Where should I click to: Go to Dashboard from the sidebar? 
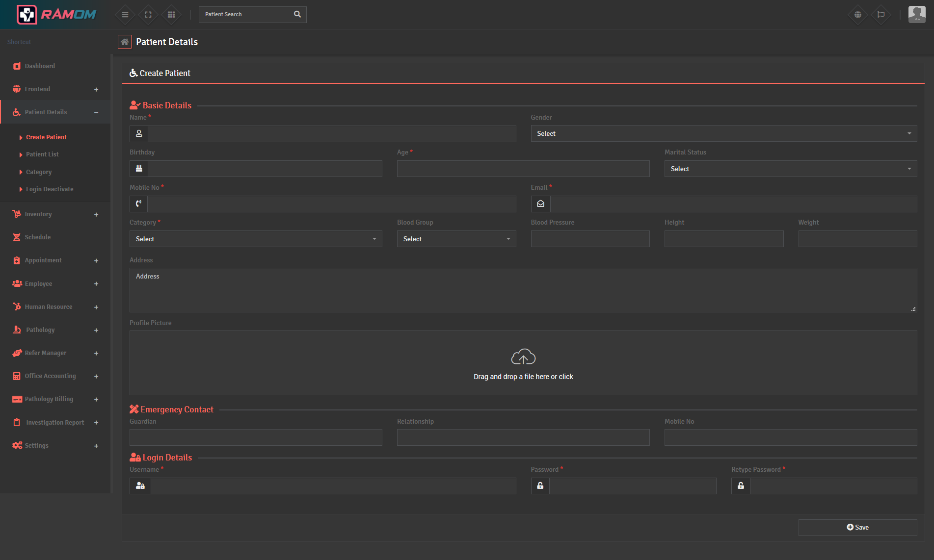click(39, 66)
